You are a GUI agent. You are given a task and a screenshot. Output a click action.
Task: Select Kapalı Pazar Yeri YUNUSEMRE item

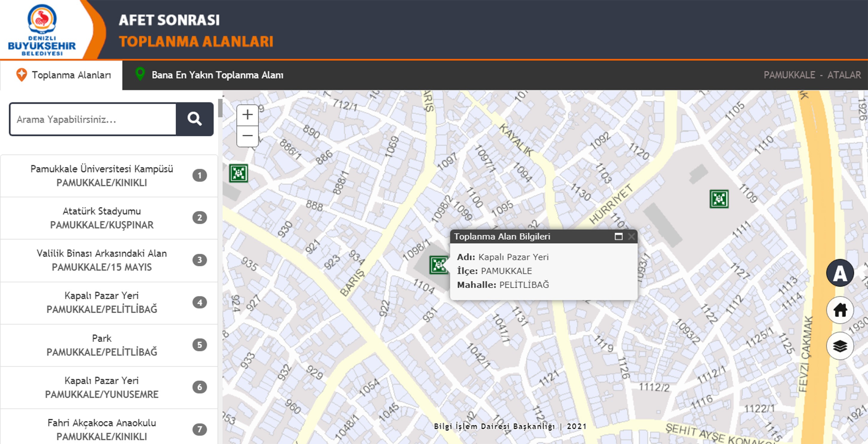coord(109,387)
